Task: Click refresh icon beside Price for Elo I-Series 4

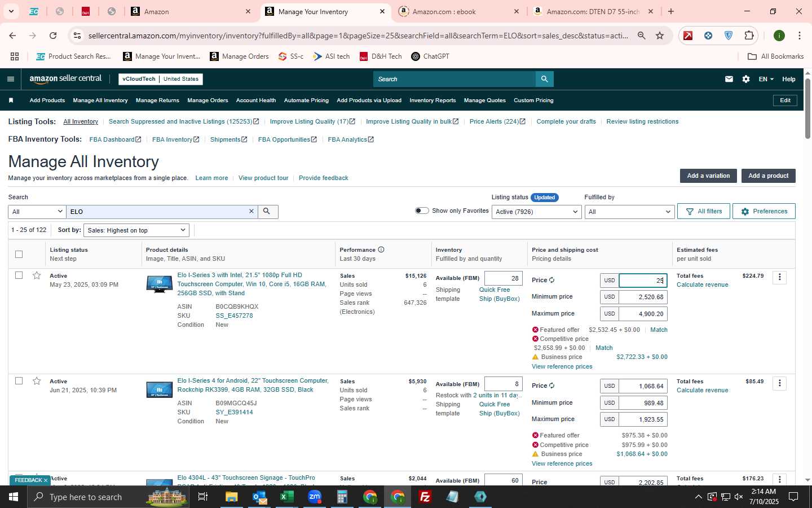Action: (x=552, y=386)
